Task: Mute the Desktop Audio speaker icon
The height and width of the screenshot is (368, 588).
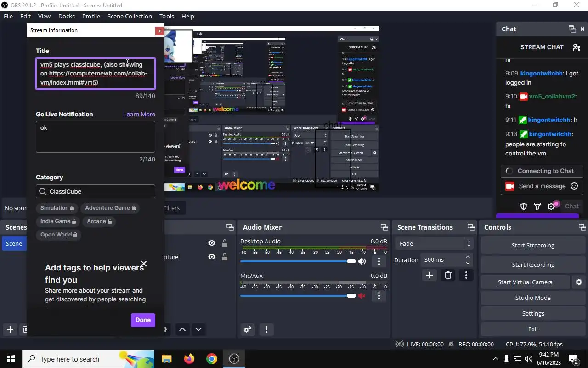Action: coord(362,261)
